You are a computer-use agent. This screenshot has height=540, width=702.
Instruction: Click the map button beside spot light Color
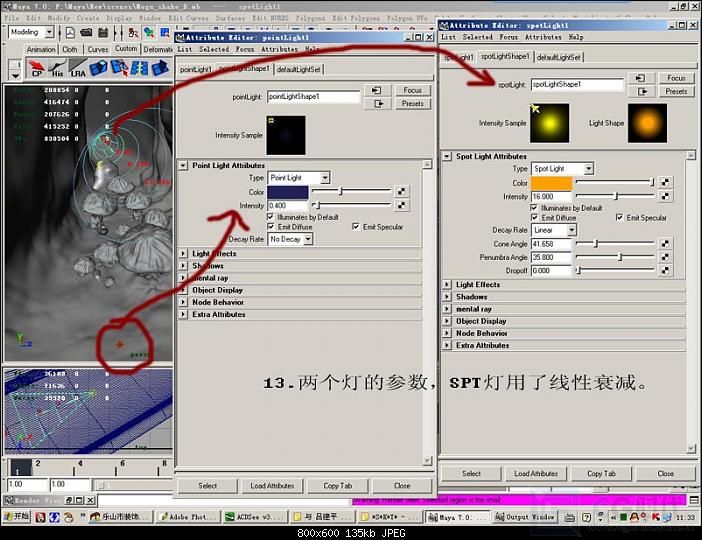pos(666,183)
